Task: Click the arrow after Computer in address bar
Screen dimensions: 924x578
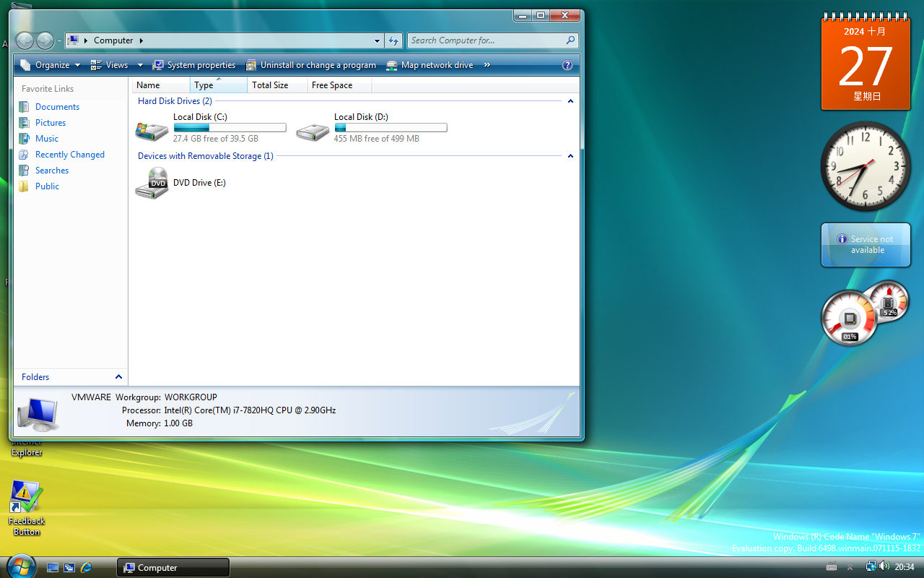Action: [141, 40]
